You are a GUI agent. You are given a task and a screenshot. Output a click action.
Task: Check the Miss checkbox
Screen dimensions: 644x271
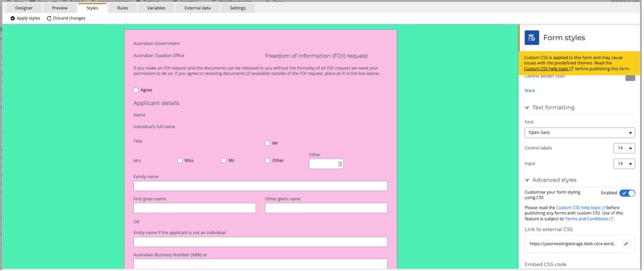181,161
